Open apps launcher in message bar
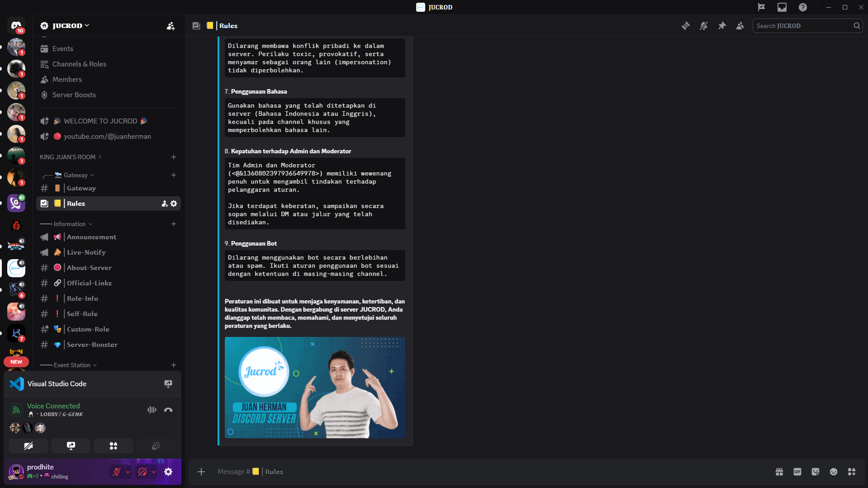Image resolution: width=868 pixels, height=488 pixels. pyautogui.click(x=852, y=472)
